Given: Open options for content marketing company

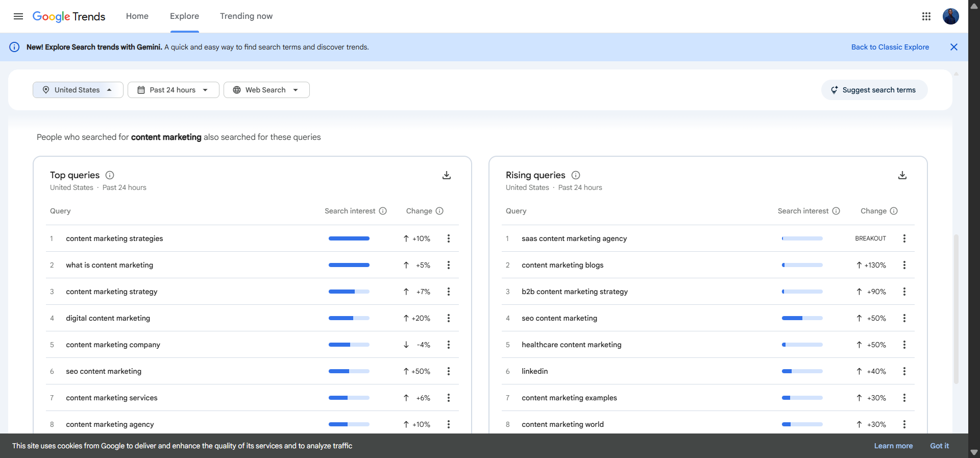Looking at the screenshot, I should point(449,345).
